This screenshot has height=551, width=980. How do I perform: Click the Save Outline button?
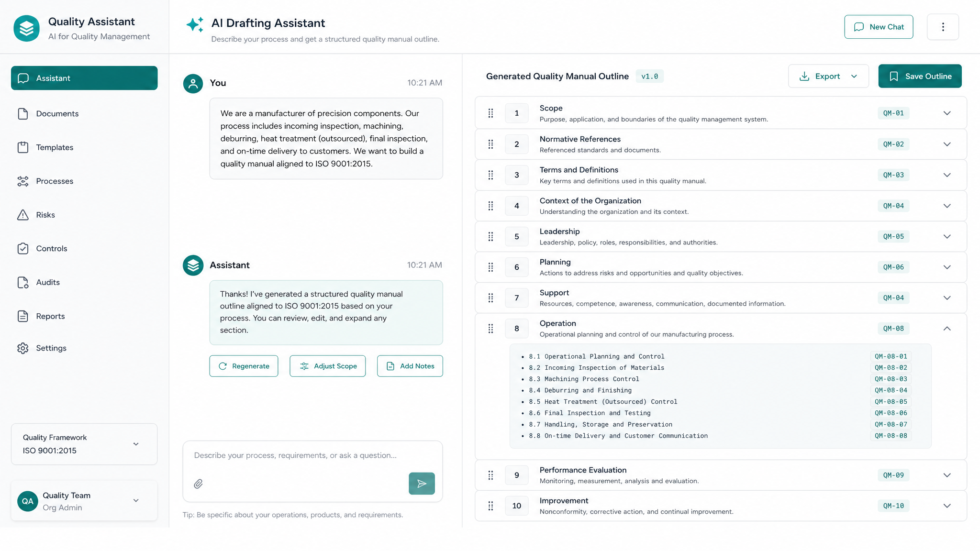pyautogui.click(x=920, y=76)
